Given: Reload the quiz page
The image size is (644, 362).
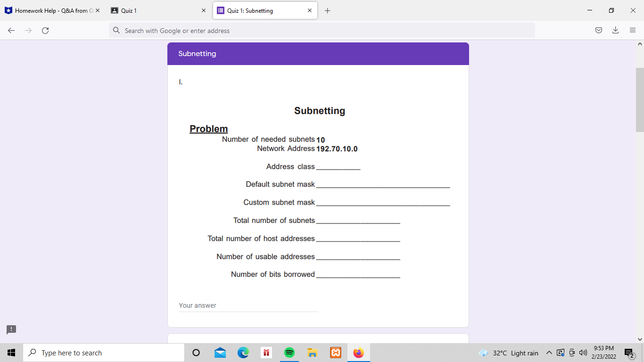Looking at the screenshot, I should coord(45,30).
